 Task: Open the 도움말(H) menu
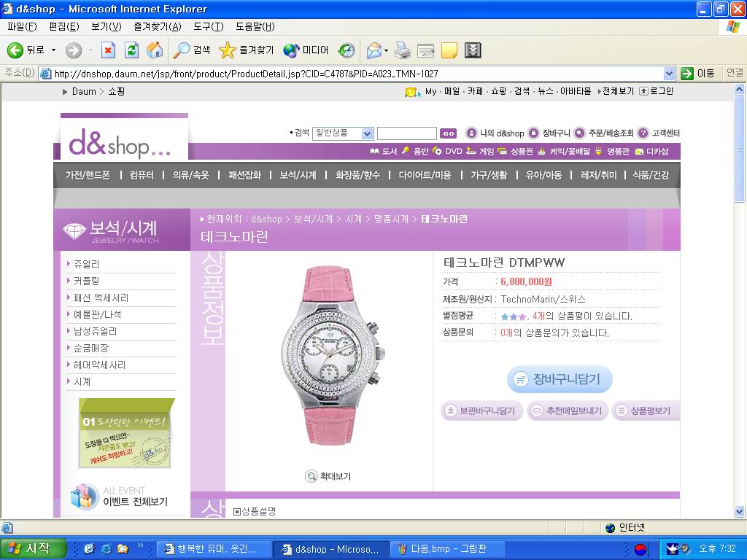[255, 27]
